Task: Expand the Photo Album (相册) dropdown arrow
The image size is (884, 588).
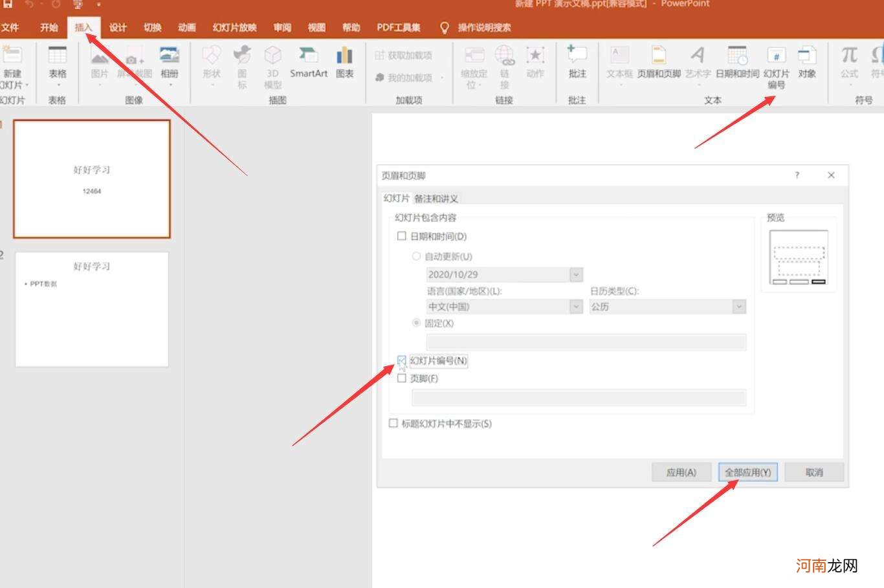Action: [170, 85]
